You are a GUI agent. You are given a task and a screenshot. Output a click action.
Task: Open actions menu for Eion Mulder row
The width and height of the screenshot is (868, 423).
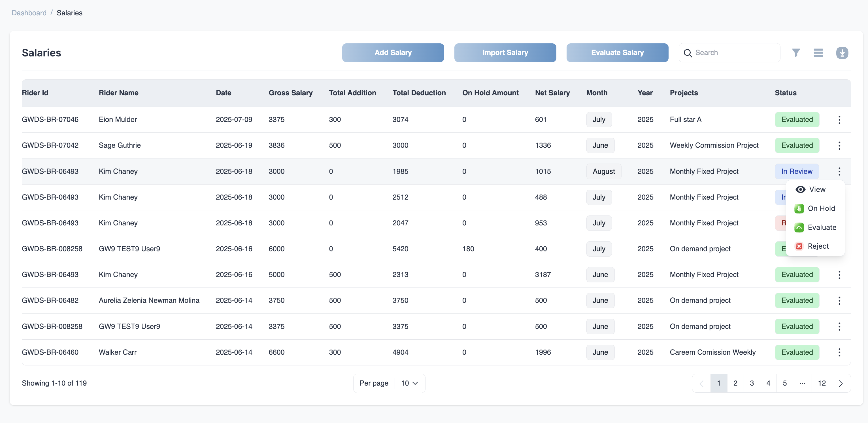839,120
